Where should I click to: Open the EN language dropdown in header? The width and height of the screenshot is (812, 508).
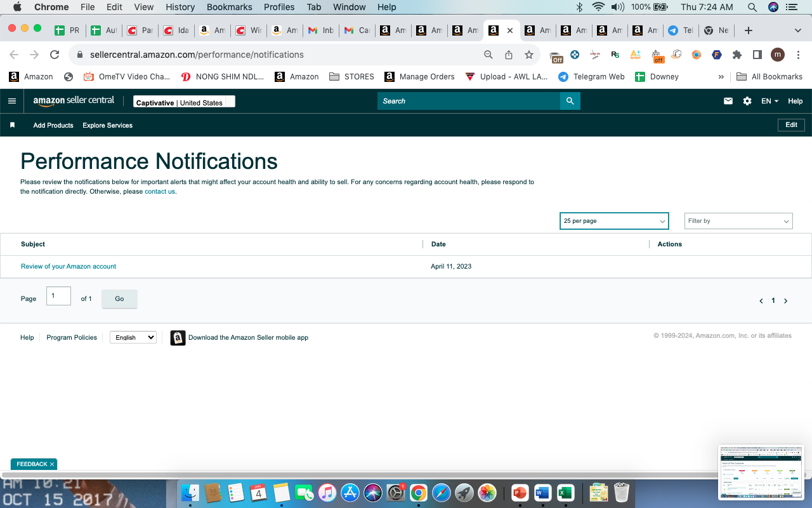[769, 101]
